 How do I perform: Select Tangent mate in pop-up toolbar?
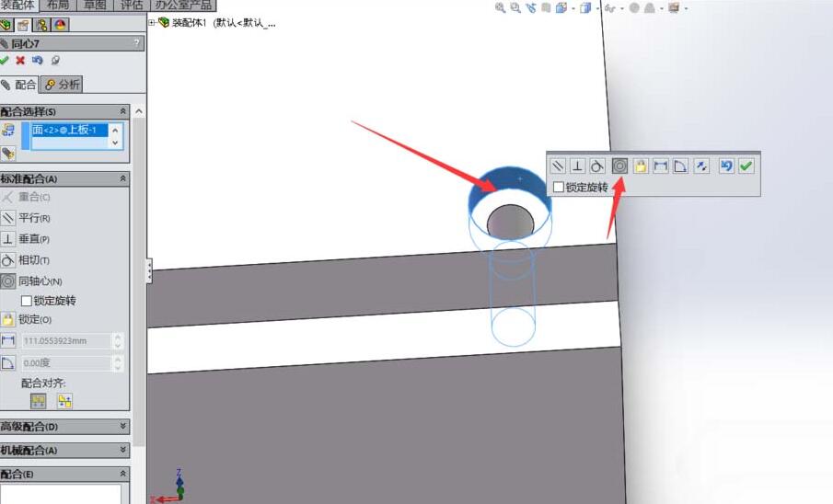tap(597, 166)
